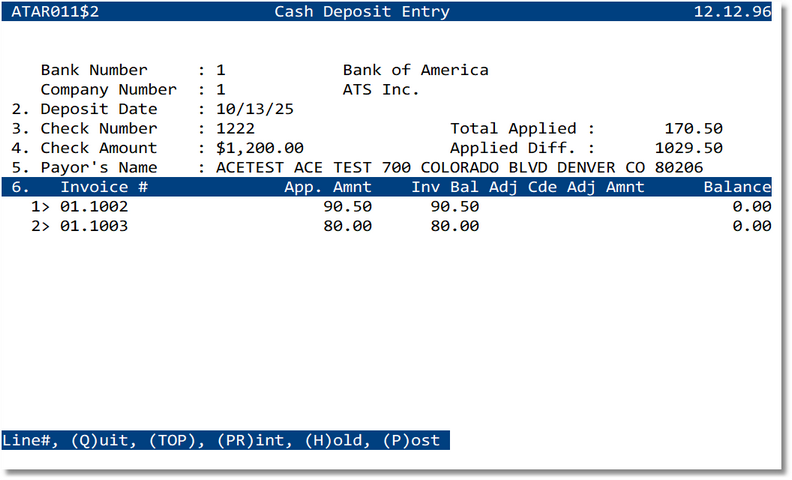
Task: Click the Payor's Name ACETEST entry
Action: [x=250, y=168]
